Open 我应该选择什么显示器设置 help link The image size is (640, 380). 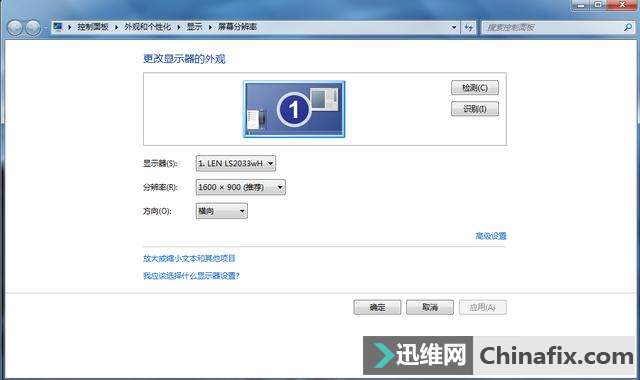(x=191, y=276)
